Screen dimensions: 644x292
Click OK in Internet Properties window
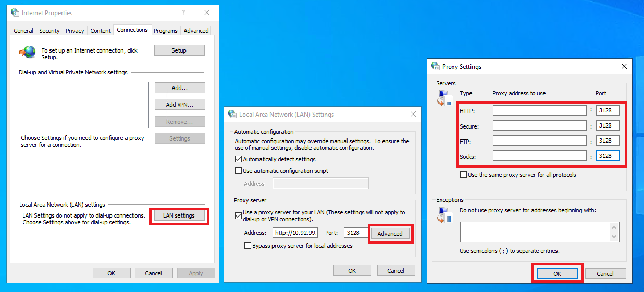(112, 273)
